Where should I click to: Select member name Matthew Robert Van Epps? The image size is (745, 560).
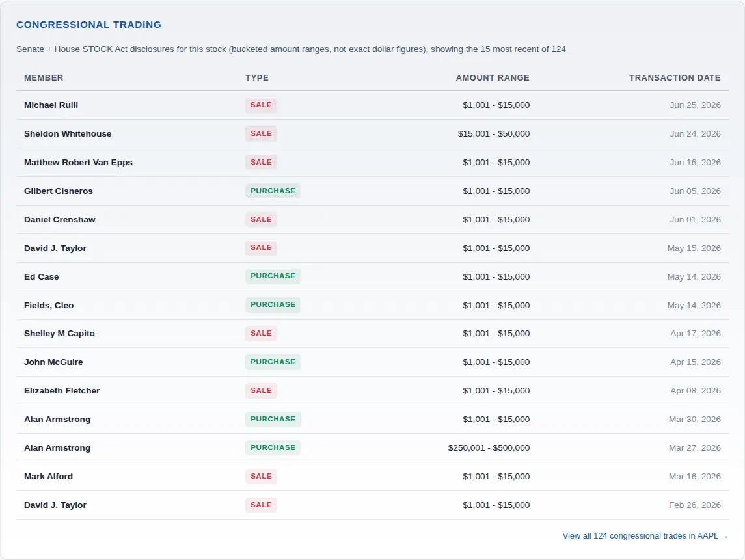pos(78,163)
